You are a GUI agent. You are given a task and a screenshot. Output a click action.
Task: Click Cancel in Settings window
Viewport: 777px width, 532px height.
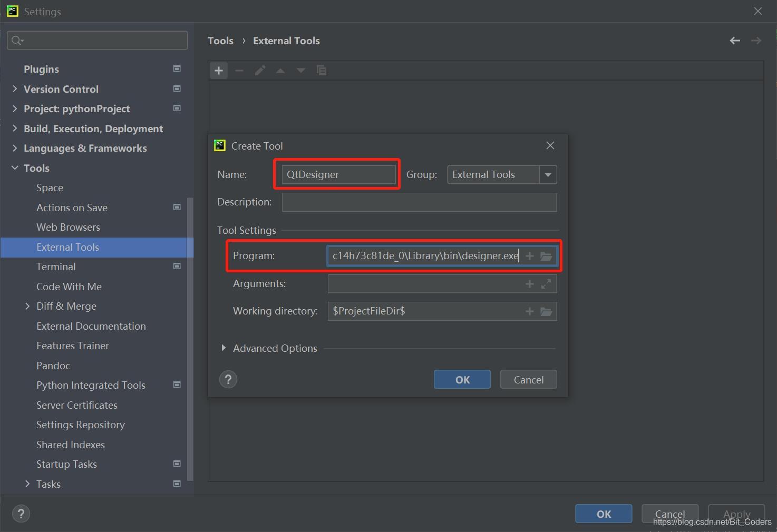(x=670, y=514)
